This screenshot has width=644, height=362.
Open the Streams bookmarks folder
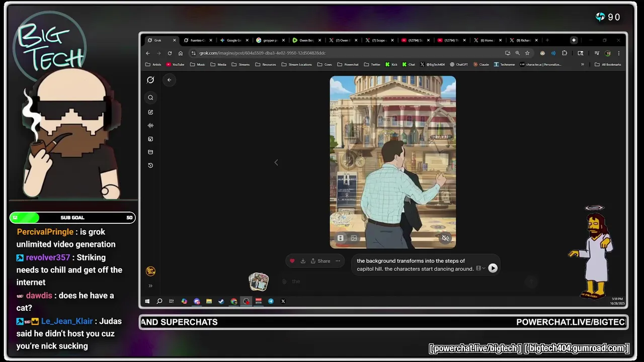coord(240,64)
